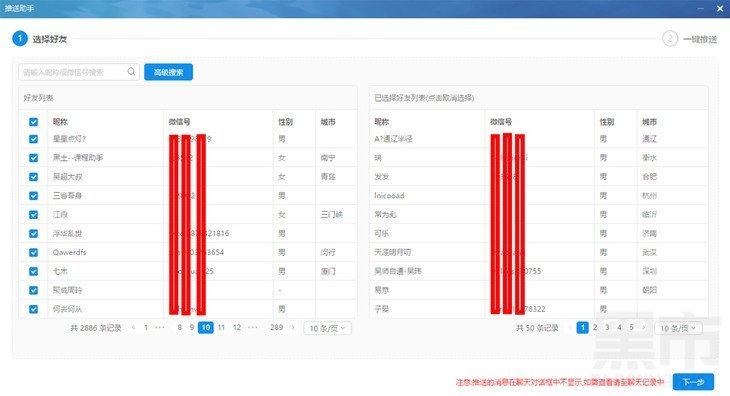The image size is (730, 396).
Task: Click current page 10 button
Action: tap(206, 328)
